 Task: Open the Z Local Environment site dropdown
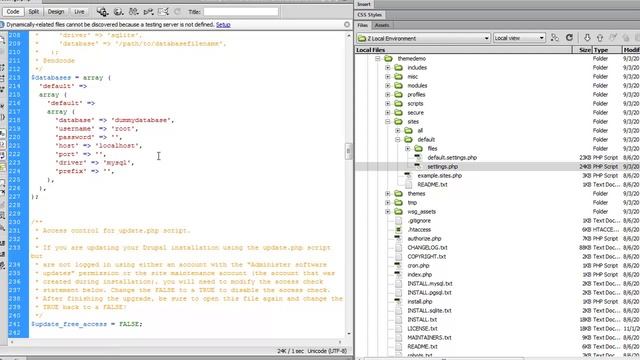pyautogui.click(x=423, y=38)
